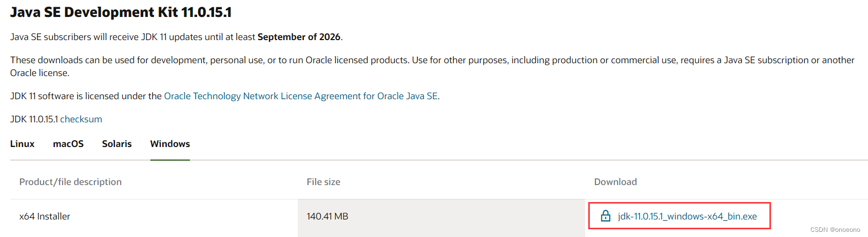This screenshot has height=237, width=868.
Task: Click the Product/file description column header
Action: 70,182
